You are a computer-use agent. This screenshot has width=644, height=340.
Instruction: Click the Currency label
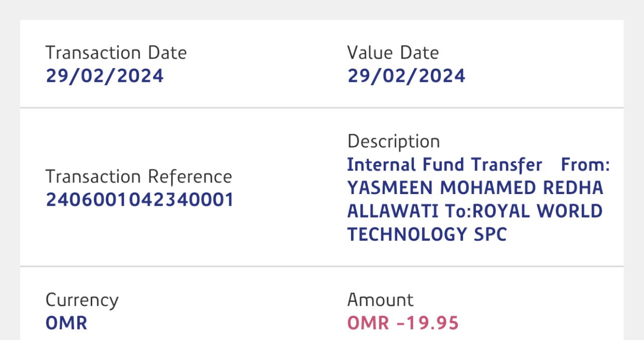(82, 300)
